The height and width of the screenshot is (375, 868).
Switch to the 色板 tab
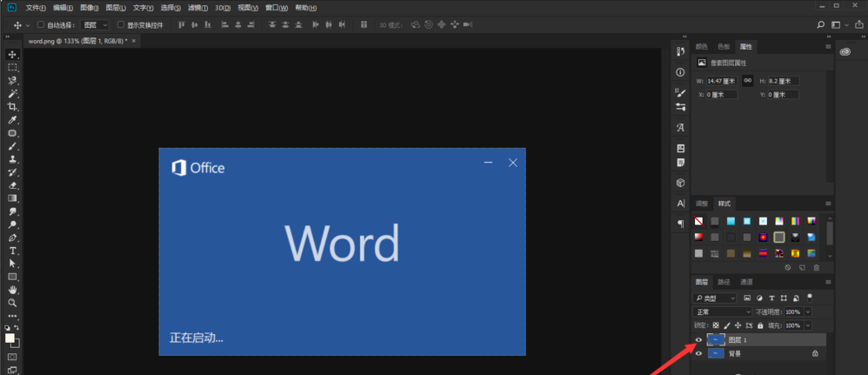[724, 46]
